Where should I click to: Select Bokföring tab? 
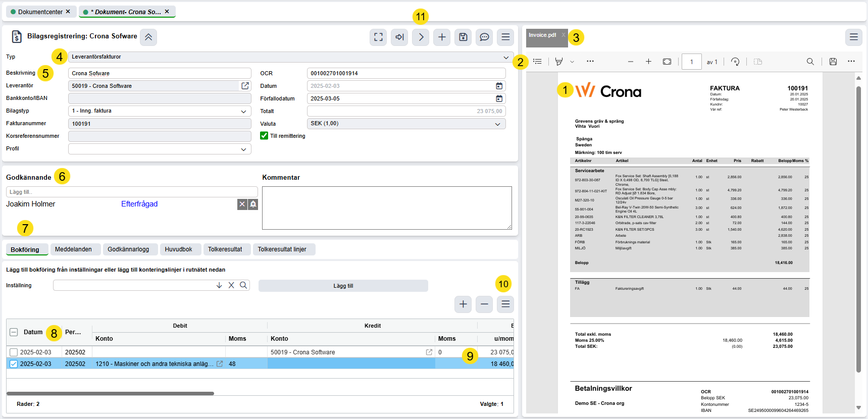[x=27, y=249]
